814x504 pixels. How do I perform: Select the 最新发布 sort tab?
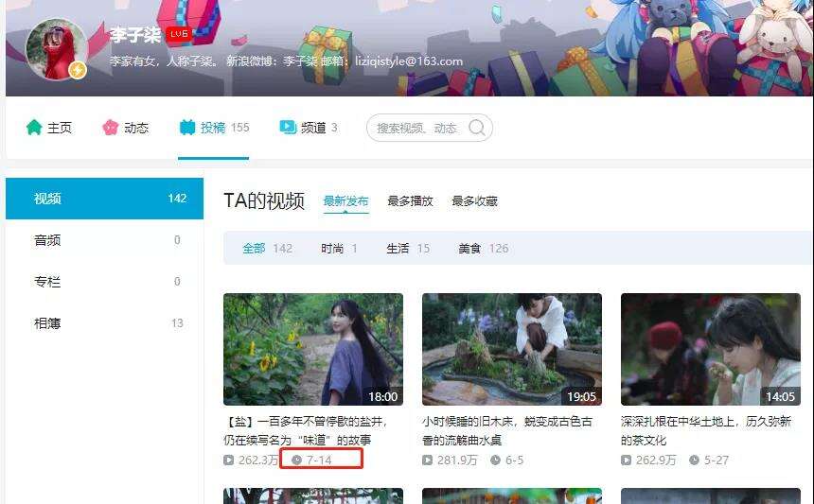point(345,201)
